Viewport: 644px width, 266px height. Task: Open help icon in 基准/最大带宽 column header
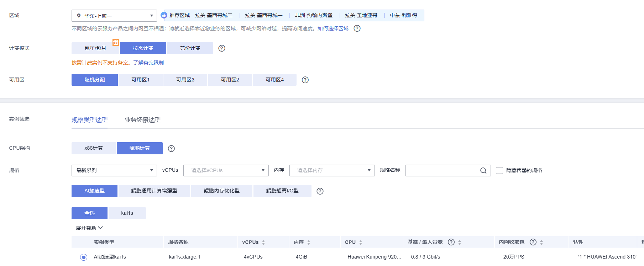tap(451, 242)
